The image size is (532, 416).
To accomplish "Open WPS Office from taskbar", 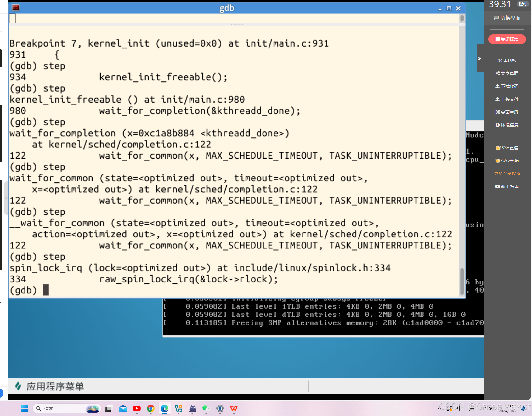I will pos(234,408).
